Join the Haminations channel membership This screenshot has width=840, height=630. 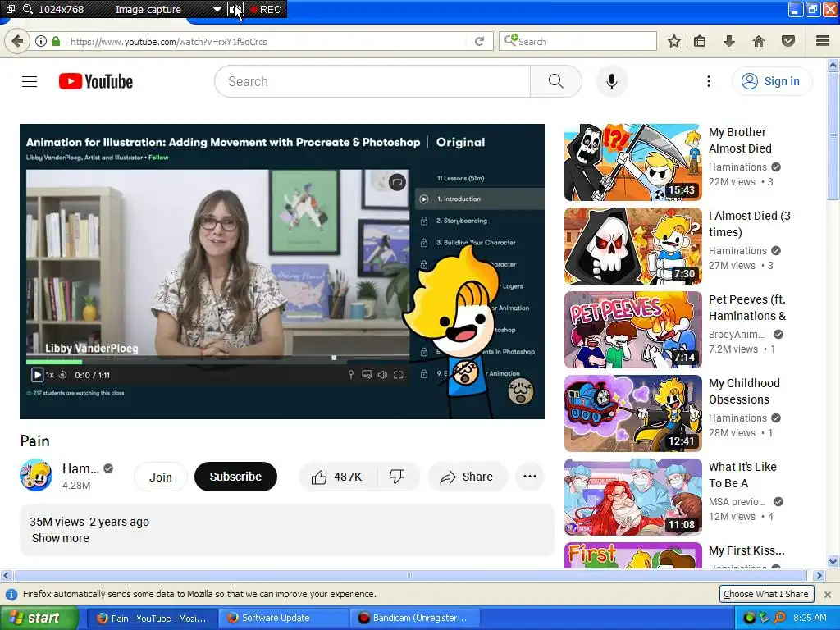160,477
